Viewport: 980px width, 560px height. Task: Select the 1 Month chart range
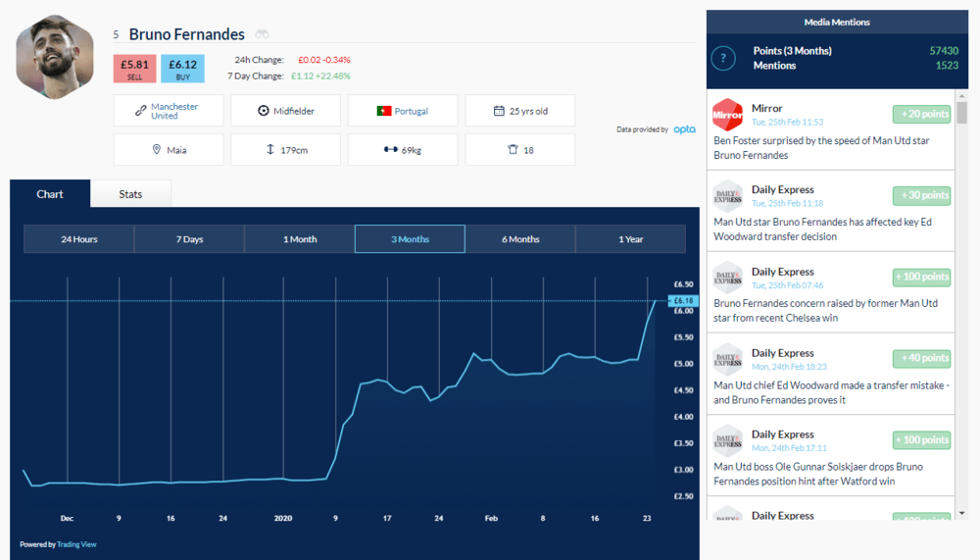point(300,239)
